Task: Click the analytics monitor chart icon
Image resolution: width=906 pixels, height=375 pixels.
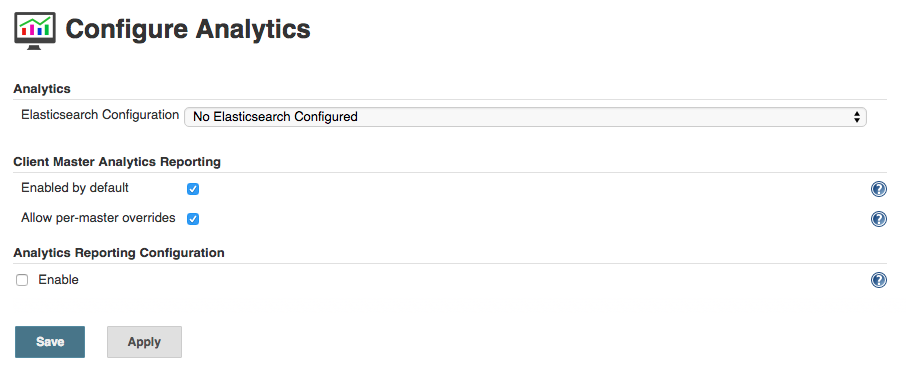Action: pos(35,30)
